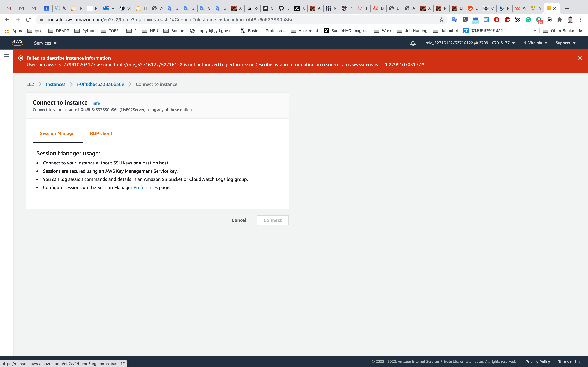Open the Session Manager Preferences link

pyautogui.click(x=146, y=187)
